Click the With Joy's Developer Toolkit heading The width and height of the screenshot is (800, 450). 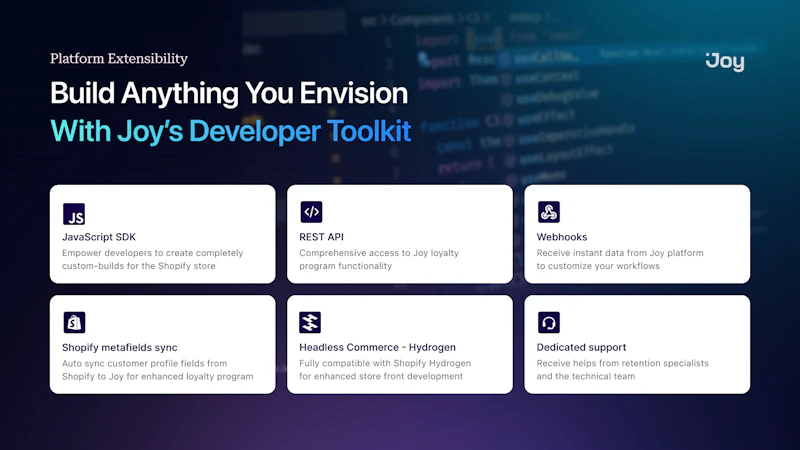pos(231,131)
